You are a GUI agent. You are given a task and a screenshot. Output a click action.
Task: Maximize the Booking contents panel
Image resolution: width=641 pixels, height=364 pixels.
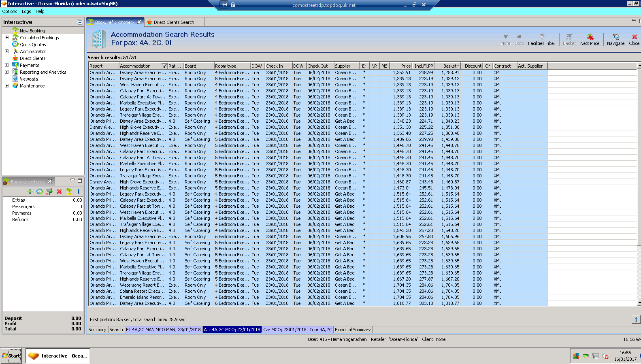80,180
